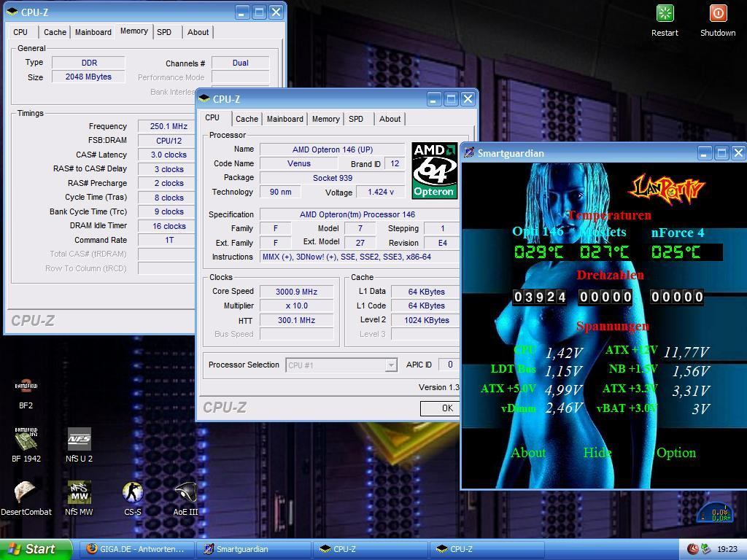Launch BF 1942 desktop icon
747x560 pixels.
pos(26,444)
